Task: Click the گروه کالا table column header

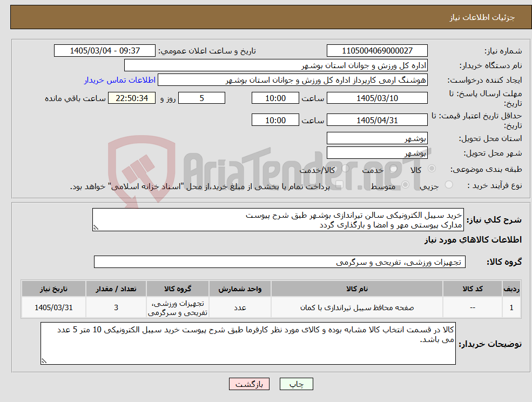Action: (178, 289)
